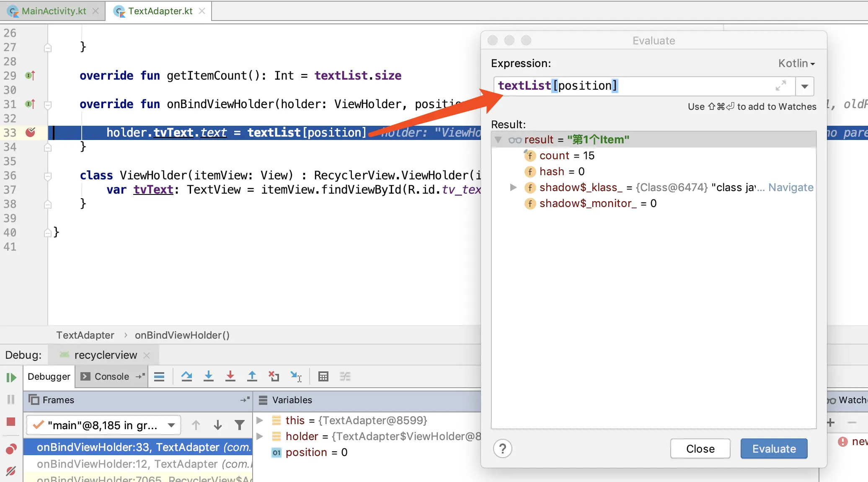Screen dimensions: 868x482
Task: Restore Frames layout arrow icon
Action: coord(245,400)
